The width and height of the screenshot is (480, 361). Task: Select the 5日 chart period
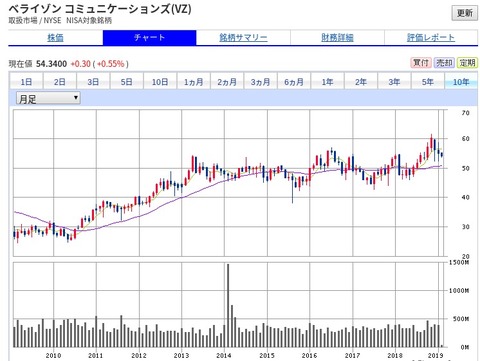click(x=127, y=82)
